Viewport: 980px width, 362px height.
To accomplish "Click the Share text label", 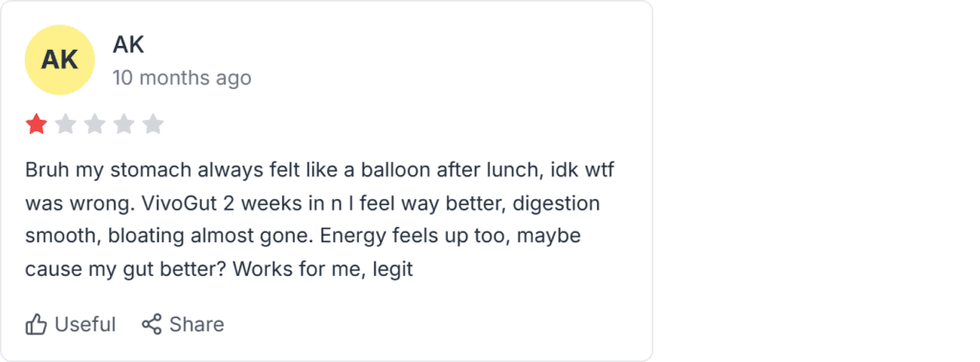I will 197,325.
